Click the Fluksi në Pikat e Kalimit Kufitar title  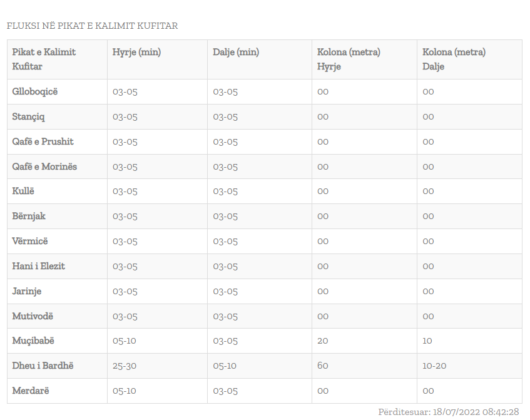[93, 26]
